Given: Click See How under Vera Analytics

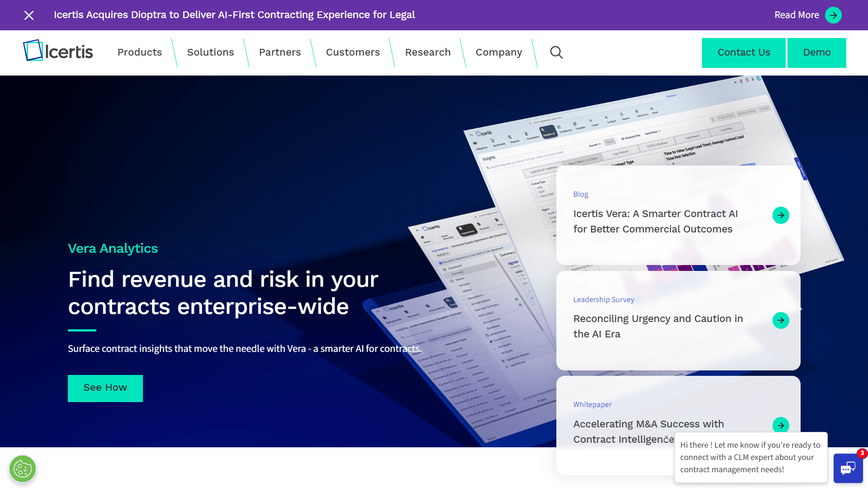Looking at the screenshot, I should point(105,388).
